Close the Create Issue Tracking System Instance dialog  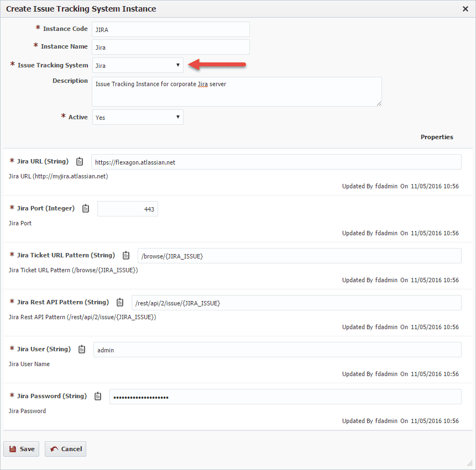click(465, 9)
